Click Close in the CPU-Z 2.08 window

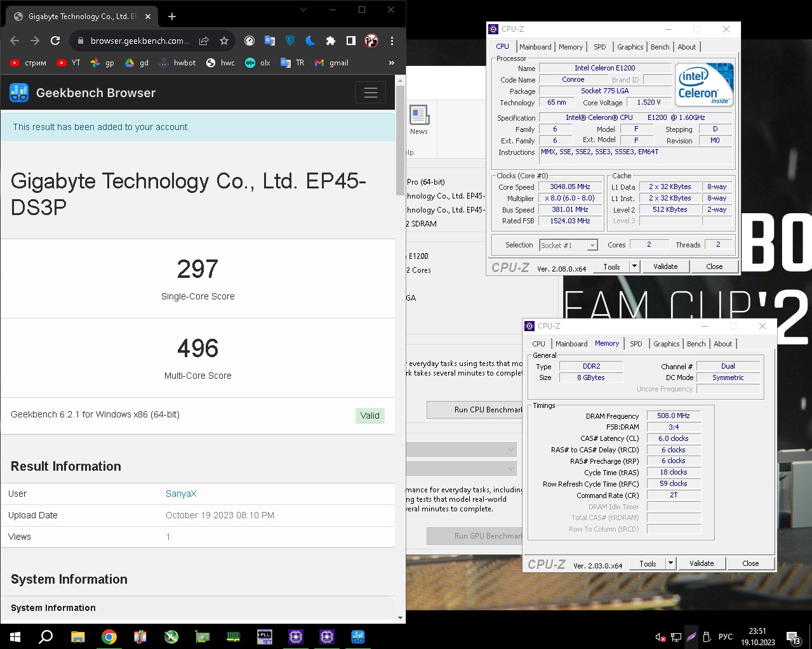[714, 266]
